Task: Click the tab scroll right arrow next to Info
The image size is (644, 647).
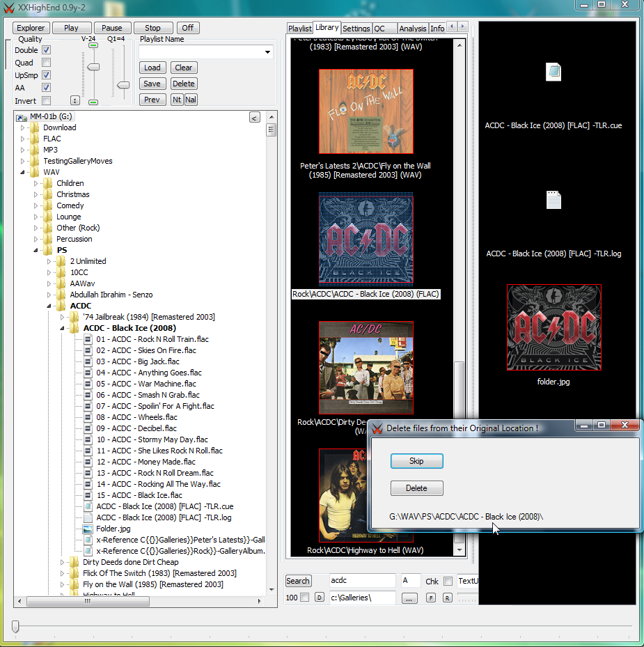Action: 462,27
